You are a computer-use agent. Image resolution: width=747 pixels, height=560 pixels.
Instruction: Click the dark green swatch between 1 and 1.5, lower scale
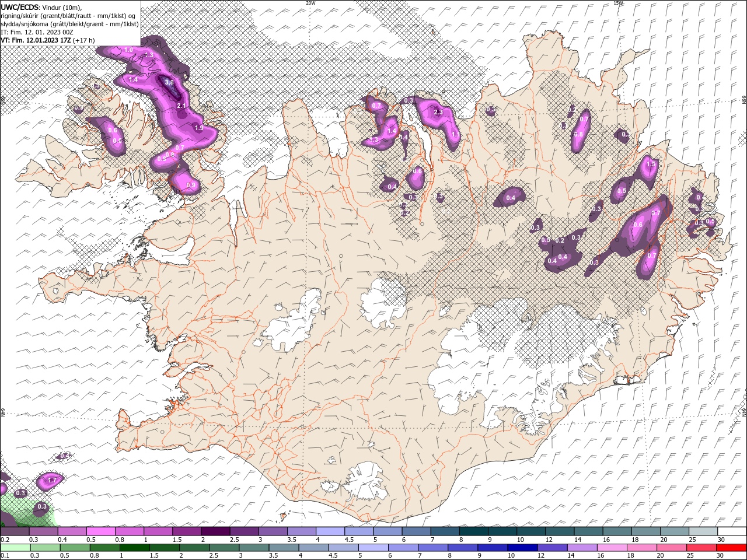(134, 548)
